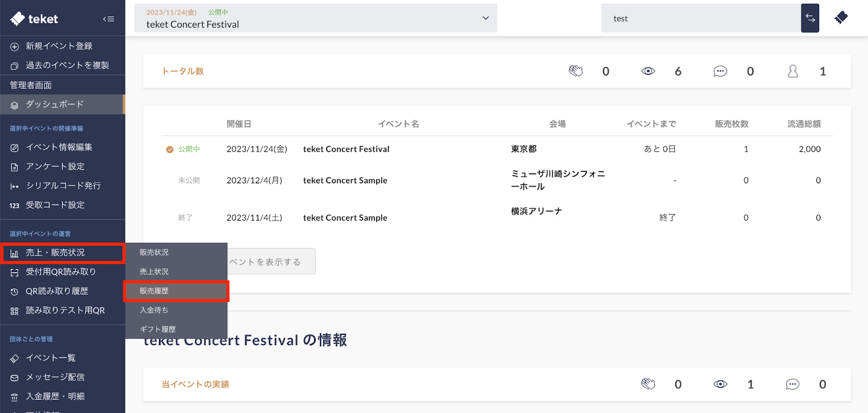Click the イベントを表示する button
The image size is (868, 413).
click(x=271, y=262)
